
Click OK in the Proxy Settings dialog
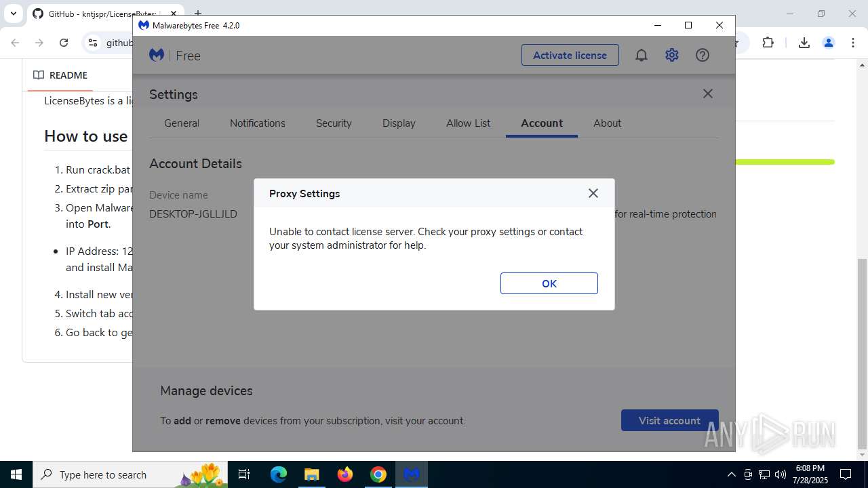point(549,283)
